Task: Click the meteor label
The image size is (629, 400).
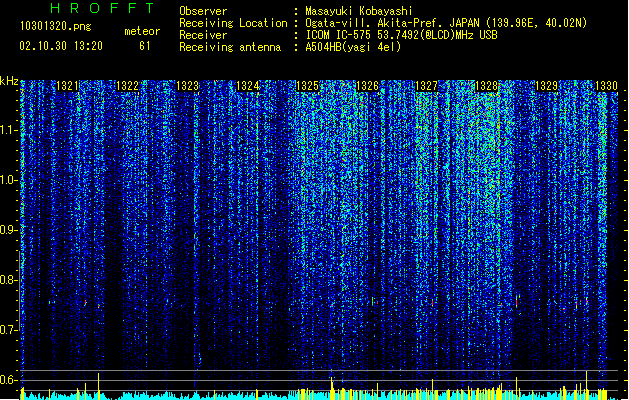Action: coord(142,31)
